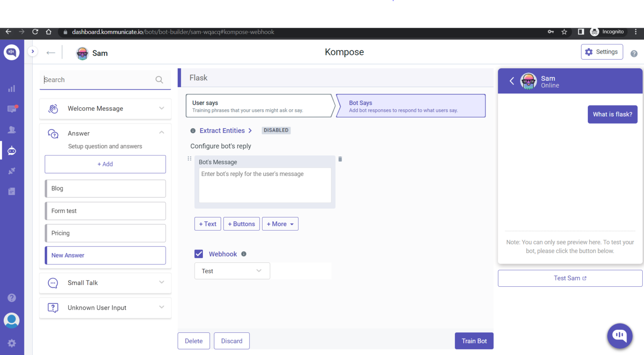Click the Webhook info icon
Viewport: 644px width, 355px height.
(244, 254)
